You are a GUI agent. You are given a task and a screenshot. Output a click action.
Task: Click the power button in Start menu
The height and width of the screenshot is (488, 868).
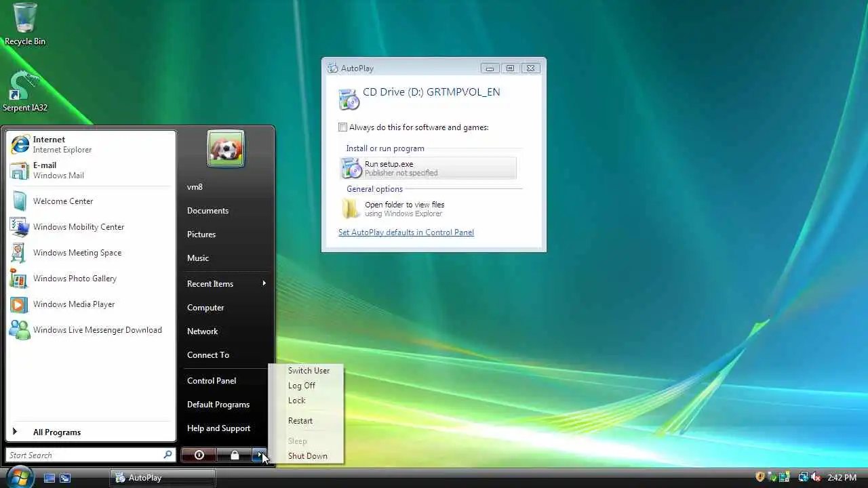tap(199, 455)
